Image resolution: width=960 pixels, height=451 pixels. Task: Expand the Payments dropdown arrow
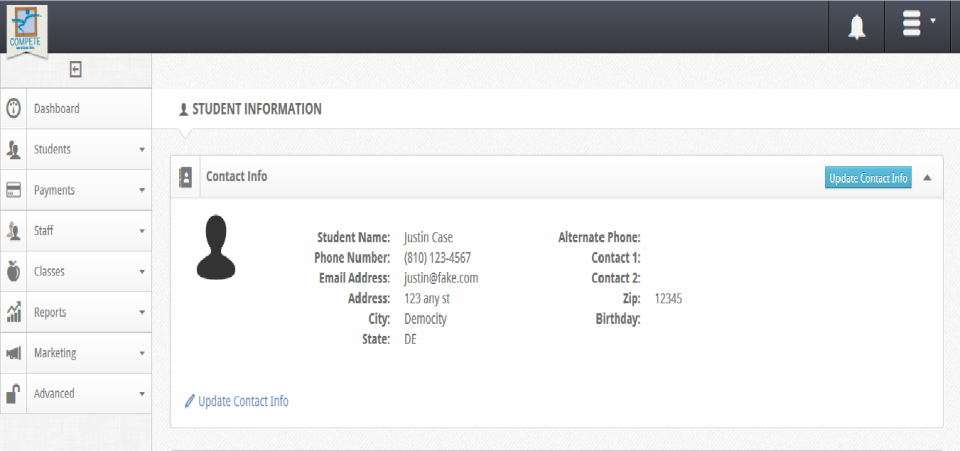(x=142, y=191)
